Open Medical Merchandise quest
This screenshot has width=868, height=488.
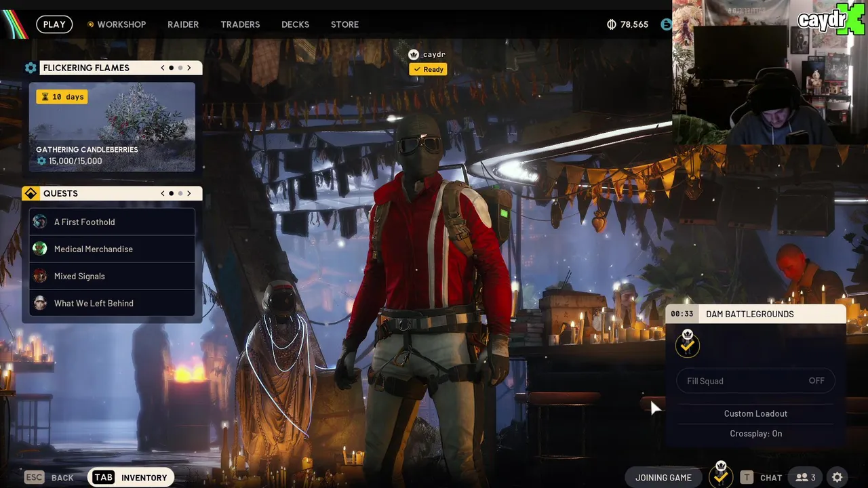(x=112, y=249)
